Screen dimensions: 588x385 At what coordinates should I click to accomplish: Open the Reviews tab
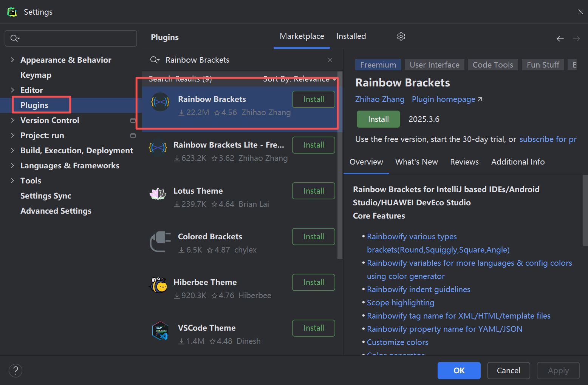pos(464,162)
